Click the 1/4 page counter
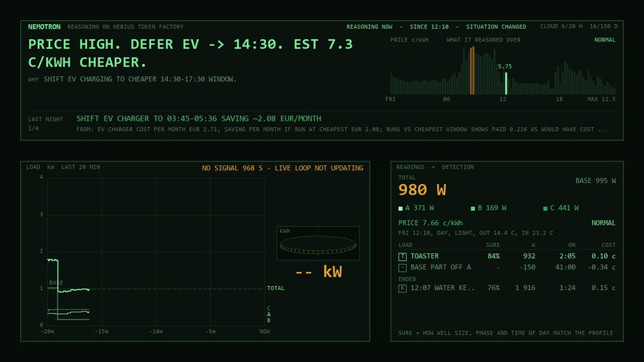Screen dimensions: 644x362 (x=34, y=128)
